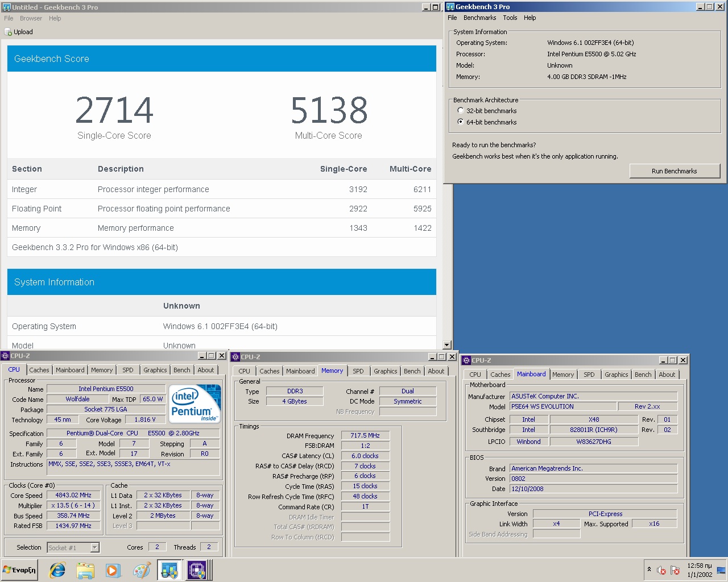This screenshot has height=582, width=728.
Task: Click the CAS# Latency 6.0 clocks field
Action: 365,456
